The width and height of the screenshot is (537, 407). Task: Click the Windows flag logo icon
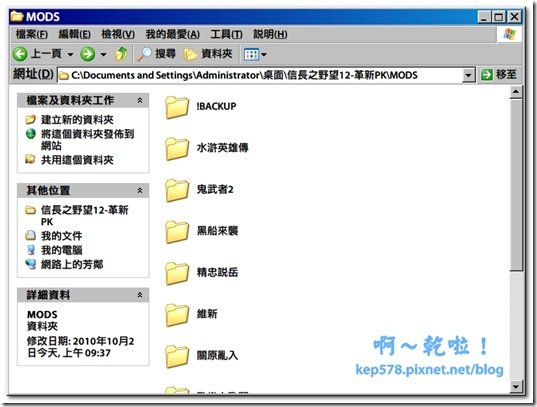(509, 34)
